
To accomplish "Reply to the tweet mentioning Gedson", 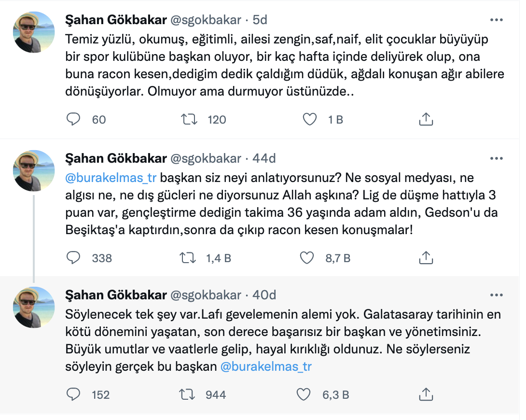I will [73, 257].
